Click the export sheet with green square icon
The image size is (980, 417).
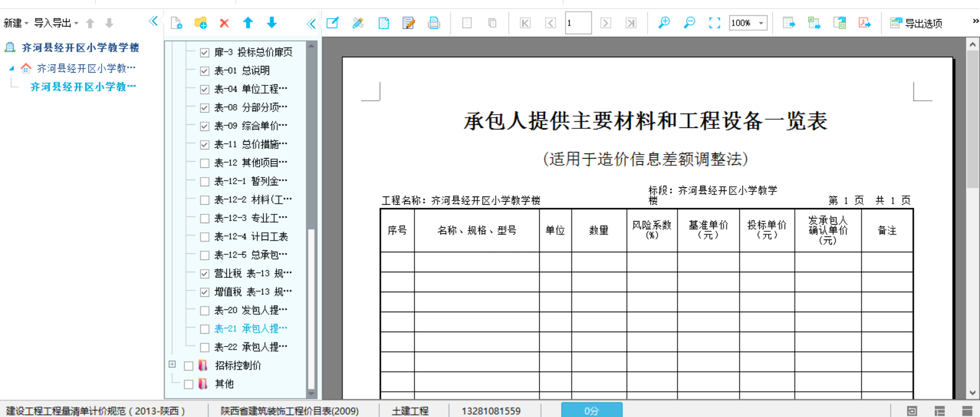839,23
